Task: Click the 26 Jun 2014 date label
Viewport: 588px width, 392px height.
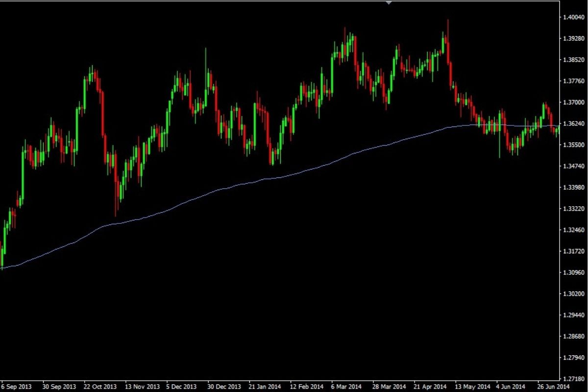Action: point(554,386)
